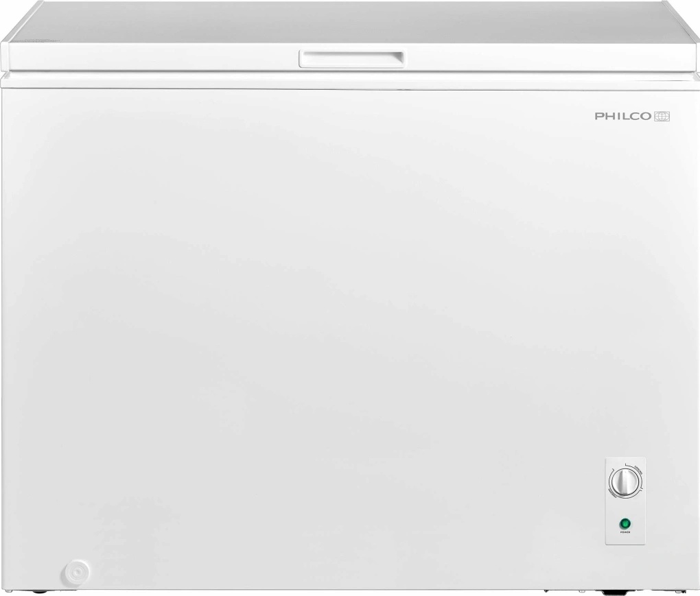Image resolution: width=700 pixels, height=596 pixels.
Task: Click the white control panel plate
Action: pyautogui.click(x=625, y=501)
